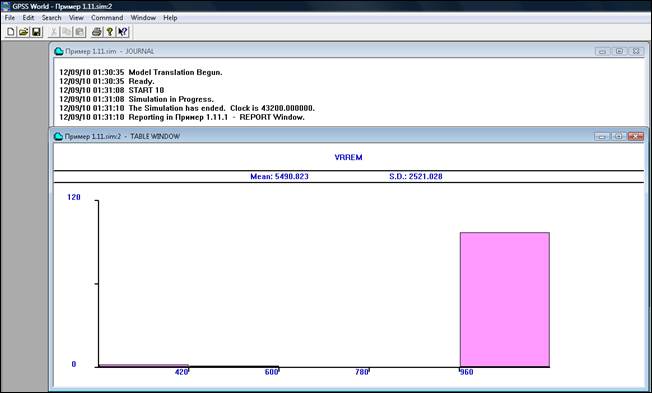Screen dimensions: 652x393
Task: Click the JOURNAL window cloud icon
Action: (59, 51)
